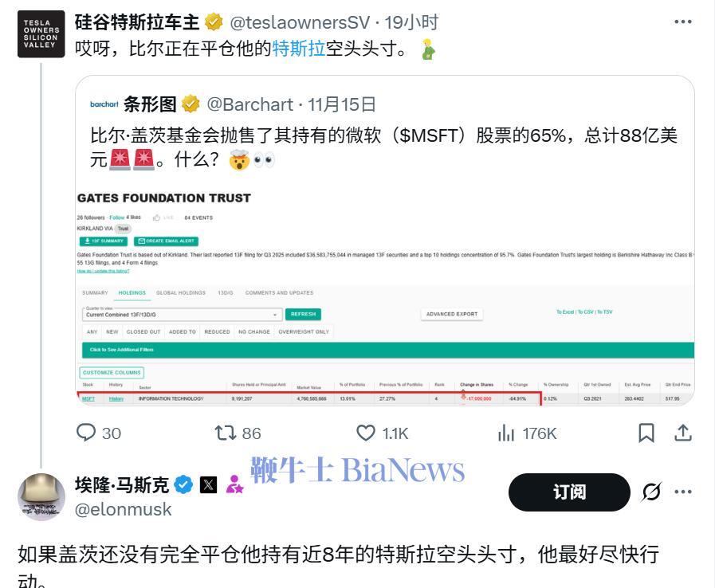Open more options on the top tweet

682,22
